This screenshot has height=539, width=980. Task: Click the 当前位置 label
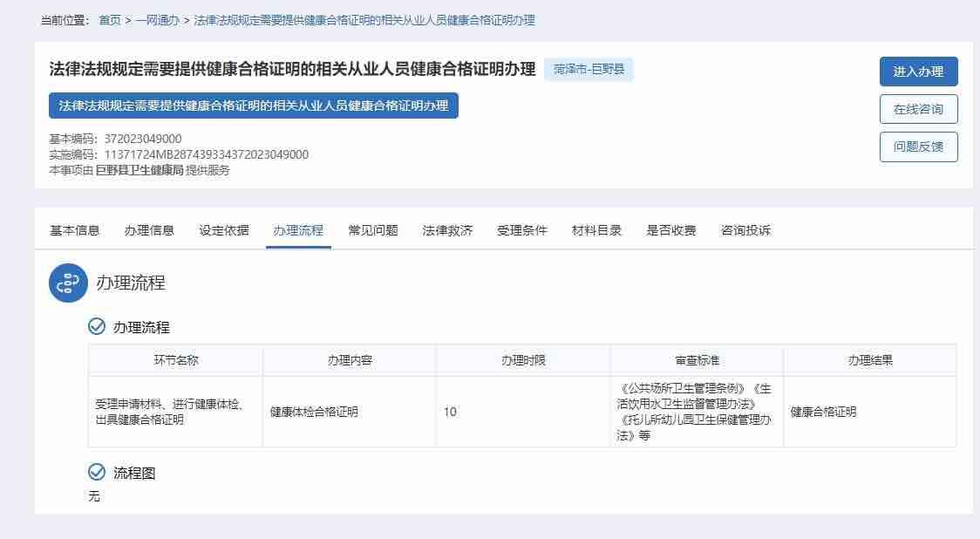click(x=65, y=20)
